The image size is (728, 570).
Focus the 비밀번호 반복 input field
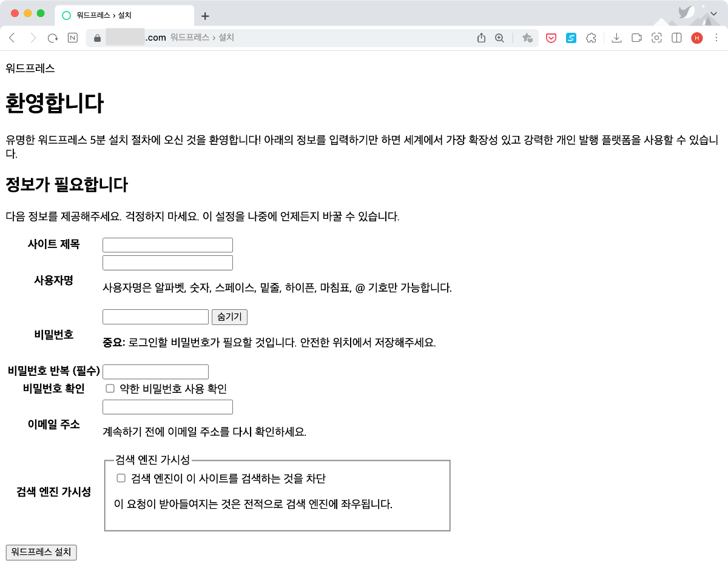coord(156,371)
